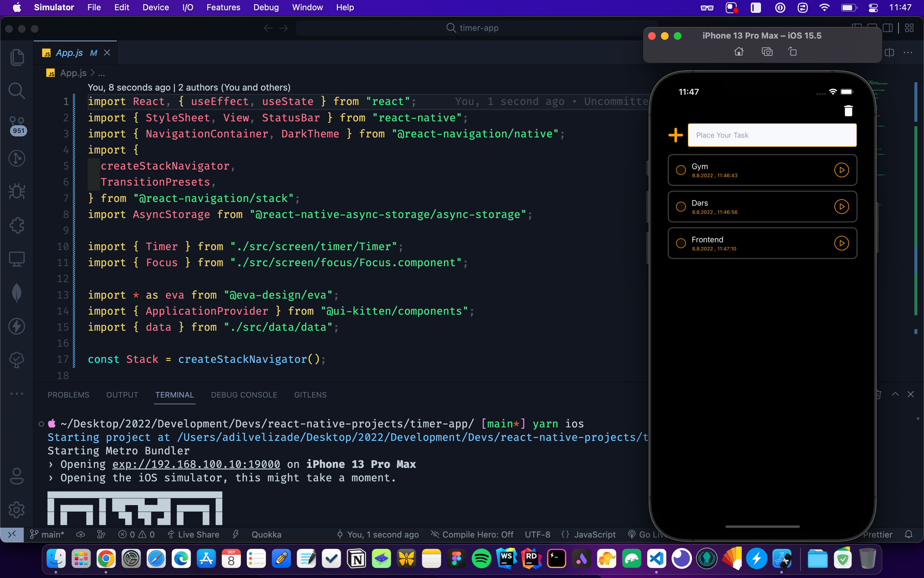The width and height of the screenshot is (924, 578).
Task: Open Figma from the dock
Action: point(456,559)
